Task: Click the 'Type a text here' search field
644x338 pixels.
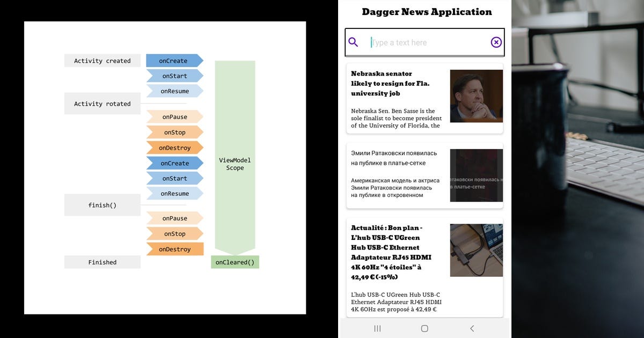Action: click(424, 41)
